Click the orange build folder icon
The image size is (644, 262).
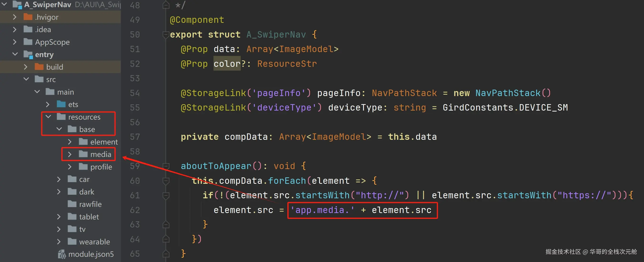click(39, 67)
